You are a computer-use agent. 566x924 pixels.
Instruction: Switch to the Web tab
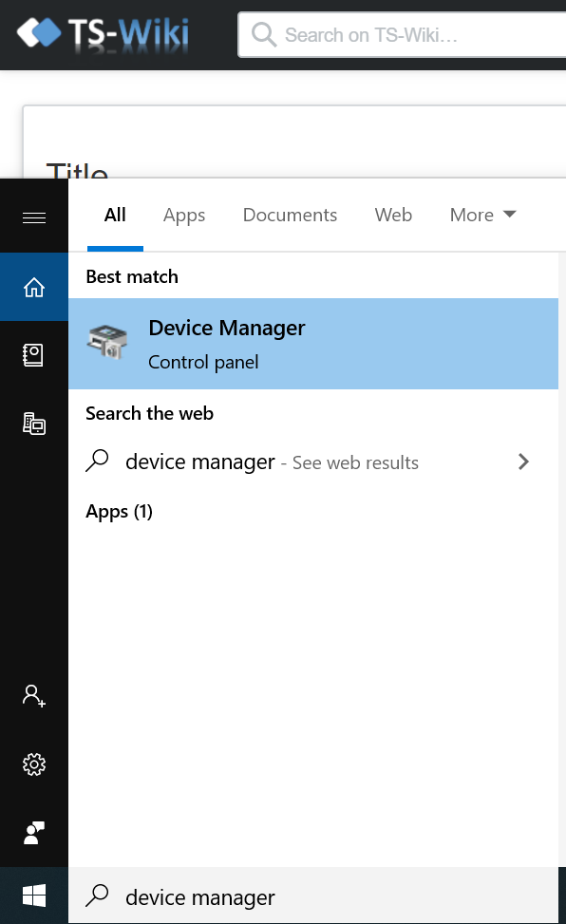[x=393, y=215]
